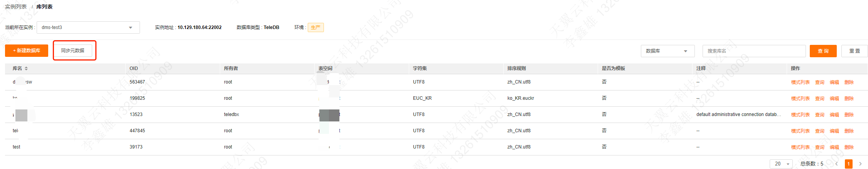Image resolution: width=868 pixels, height=169 pixels.
Task: Sort the table by 库名 column arrows
Action: tap(26, 68)
